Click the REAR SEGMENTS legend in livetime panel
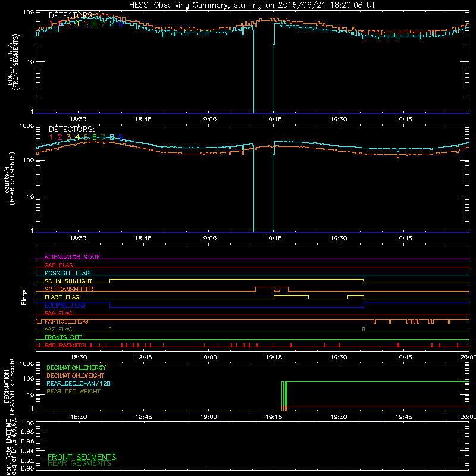The width and height of the screenshot is (476, 476). coord(80,464)
